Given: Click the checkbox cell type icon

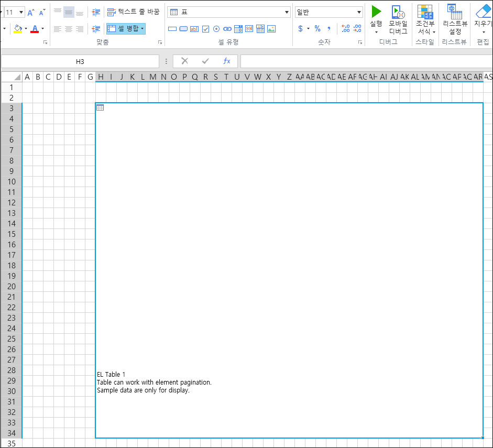Looking at the screenshot, I should pyautogui.click(x=205, y=29).
